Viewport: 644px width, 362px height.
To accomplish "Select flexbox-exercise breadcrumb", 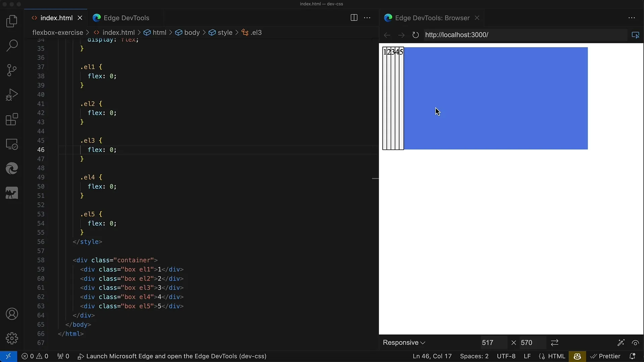I will tap(58, 33).
